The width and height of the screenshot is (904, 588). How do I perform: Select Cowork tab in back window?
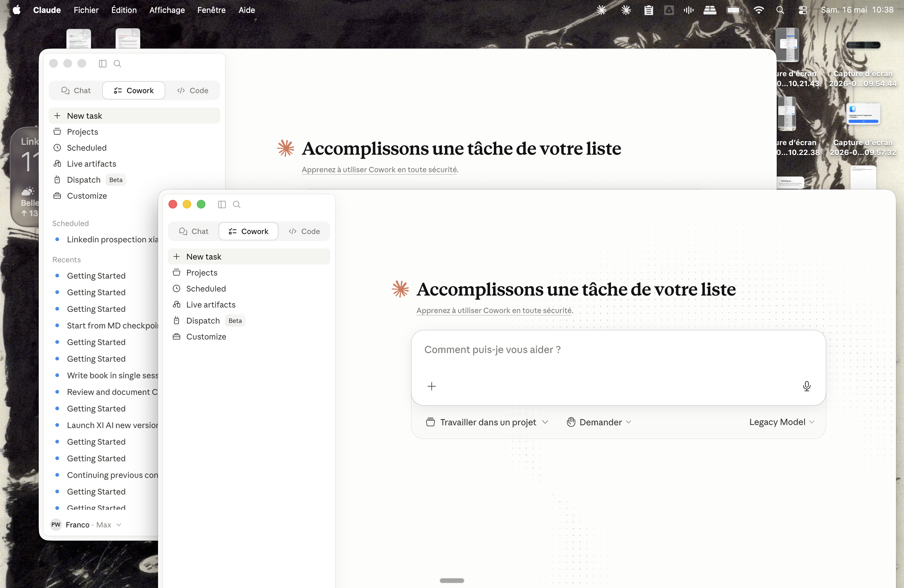tap(134, 90)
